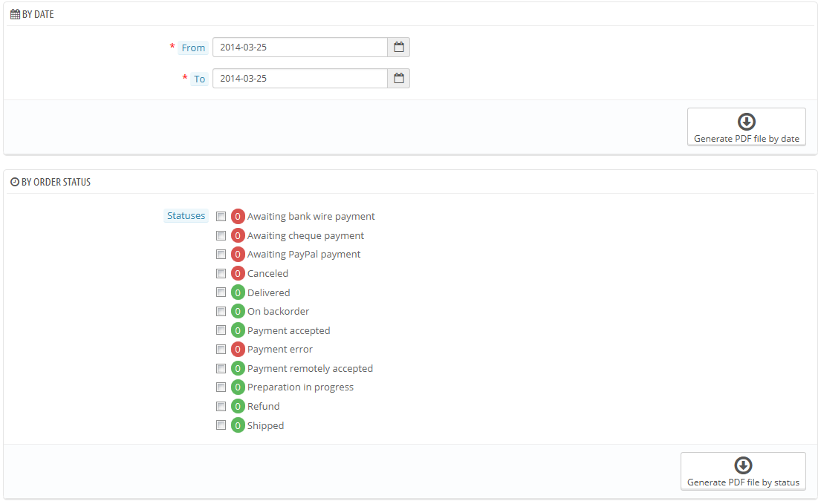Check the Refund status checkbox

click(x=221, y=406)
